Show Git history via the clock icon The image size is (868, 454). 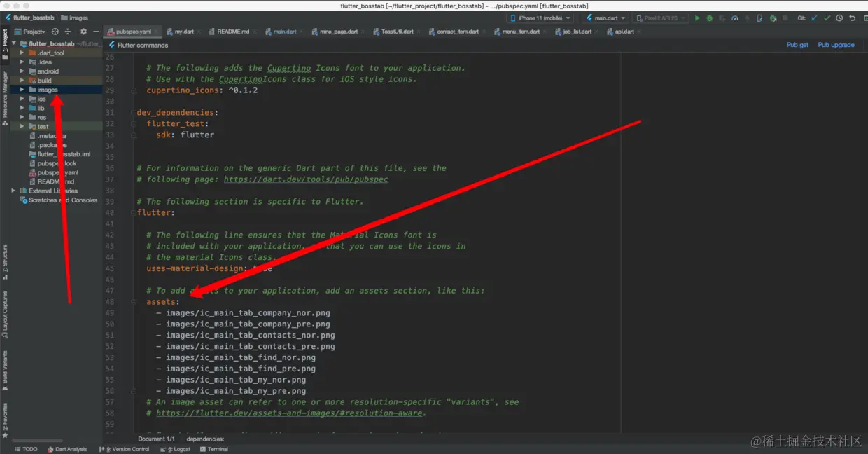click(840, 18)
